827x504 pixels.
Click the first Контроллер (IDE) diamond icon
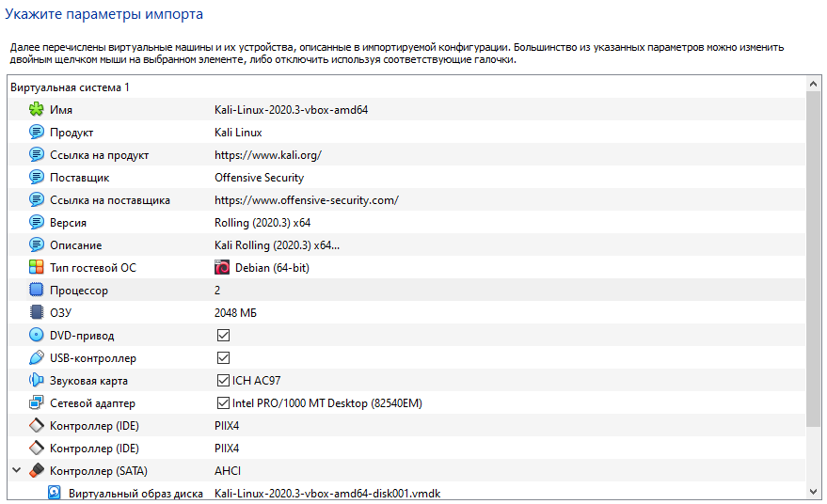37,425
